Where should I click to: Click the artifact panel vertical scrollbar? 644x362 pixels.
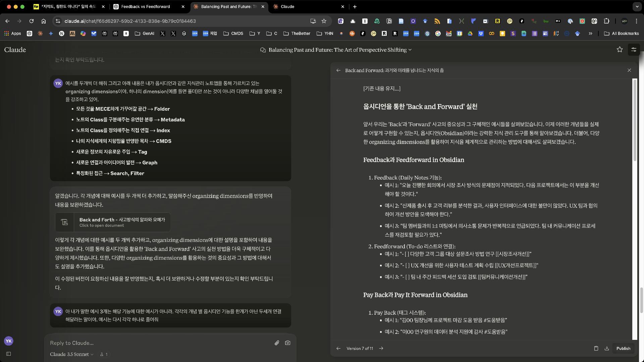click(x=635, y=121)
